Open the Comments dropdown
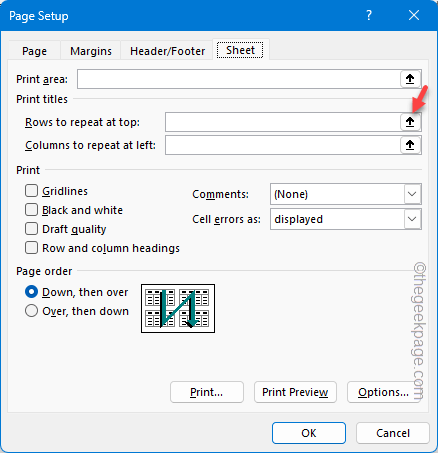The height and width of the screenshot is (453, 438). pos(346,194)
